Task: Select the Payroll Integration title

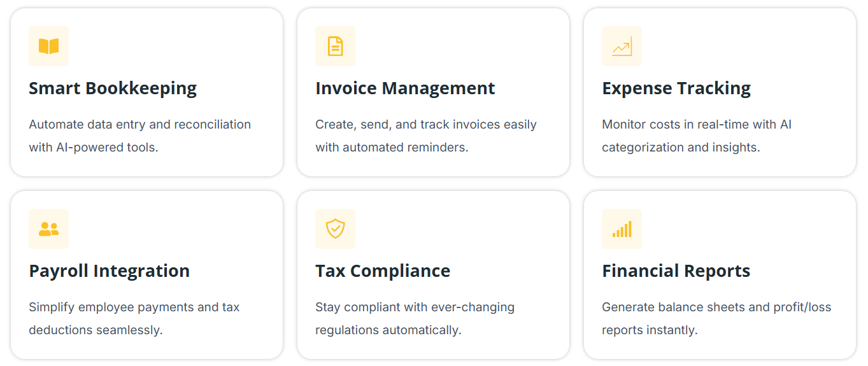Action: pos(109,271)
